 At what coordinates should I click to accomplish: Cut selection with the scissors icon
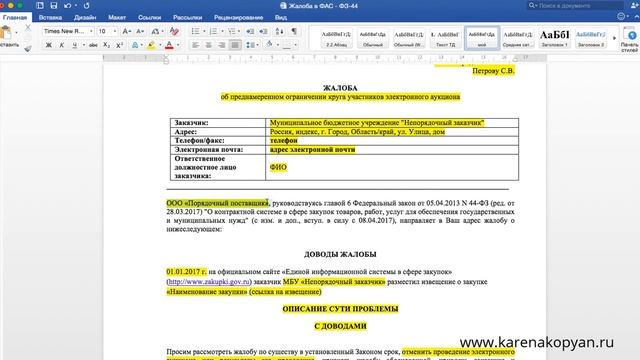coord(28,27)
